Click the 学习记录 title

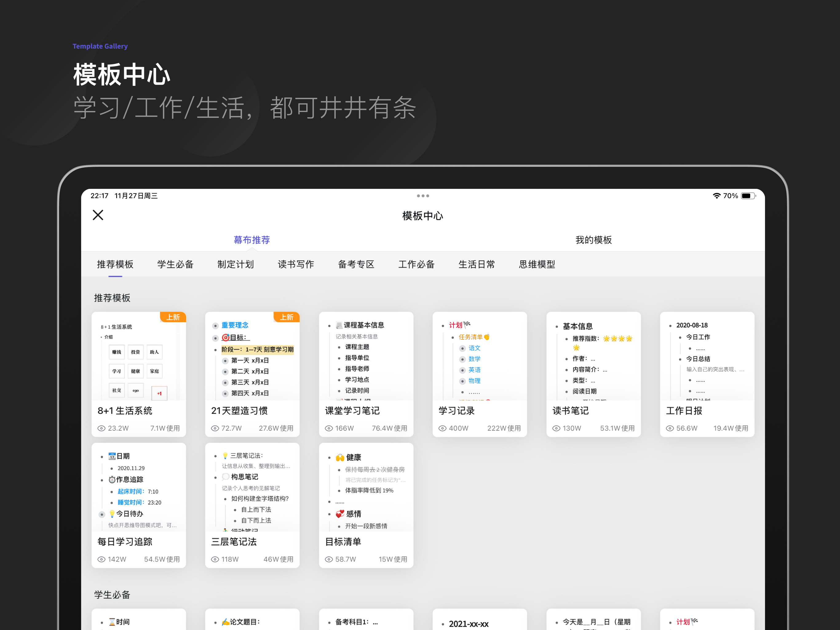click(x=457, y=411)
